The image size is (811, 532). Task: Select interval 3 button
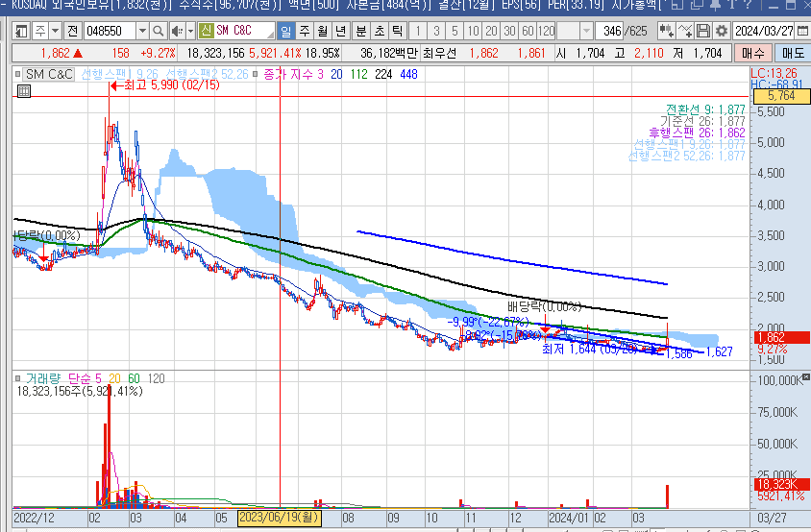pos(436,31)
